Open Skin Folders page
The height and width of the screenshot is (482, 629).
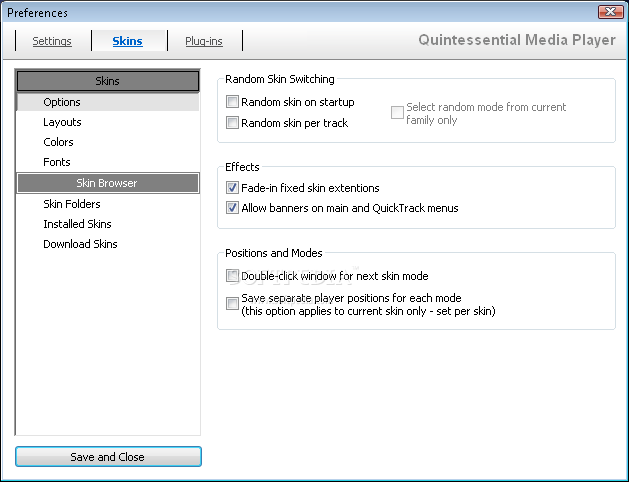(x=108, y=204)
